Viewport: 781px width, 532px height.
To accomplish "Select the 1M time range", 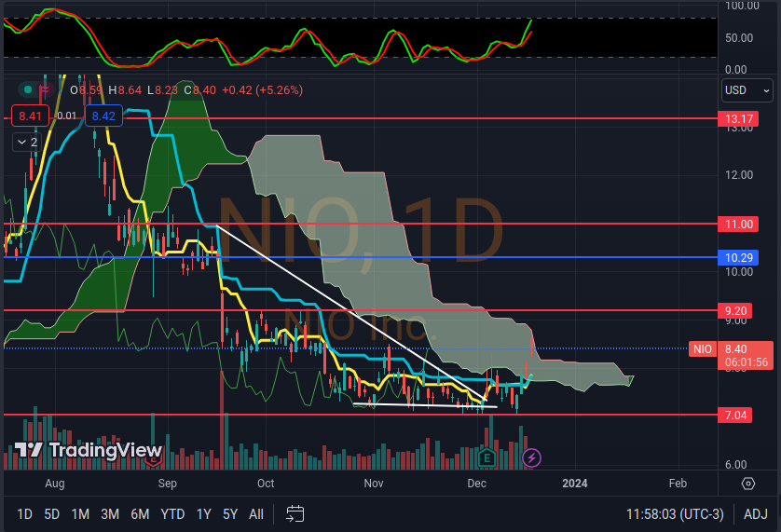I will 80,514.
